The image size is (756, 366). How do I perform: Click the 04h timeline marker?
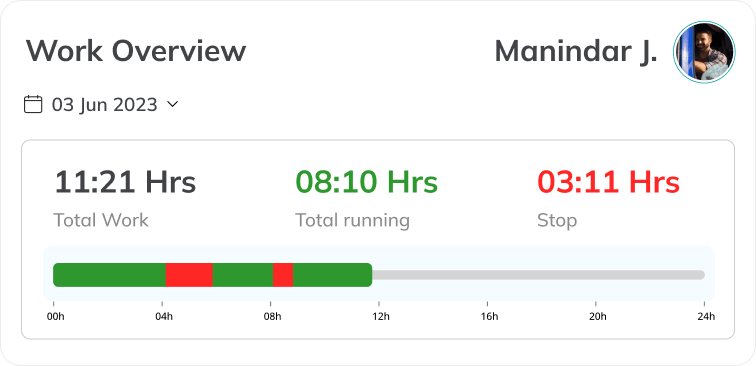(x=163, y=317)
